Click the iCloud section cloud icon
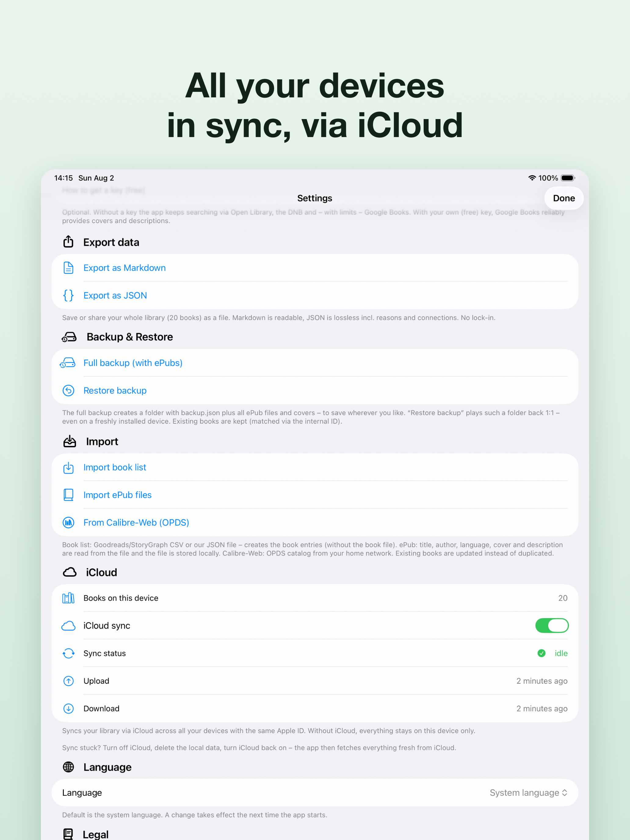Screen dimensions: 630x840 70,572
